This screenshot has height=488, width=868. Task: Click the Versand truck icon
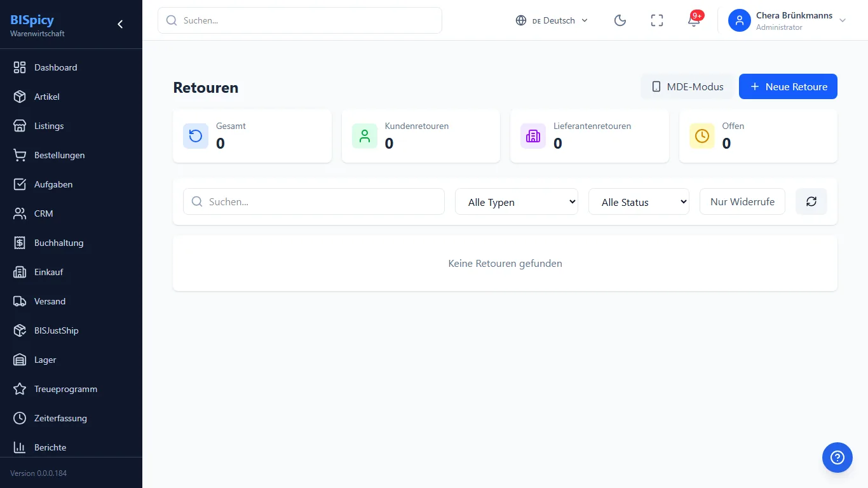tap(20, 301)
